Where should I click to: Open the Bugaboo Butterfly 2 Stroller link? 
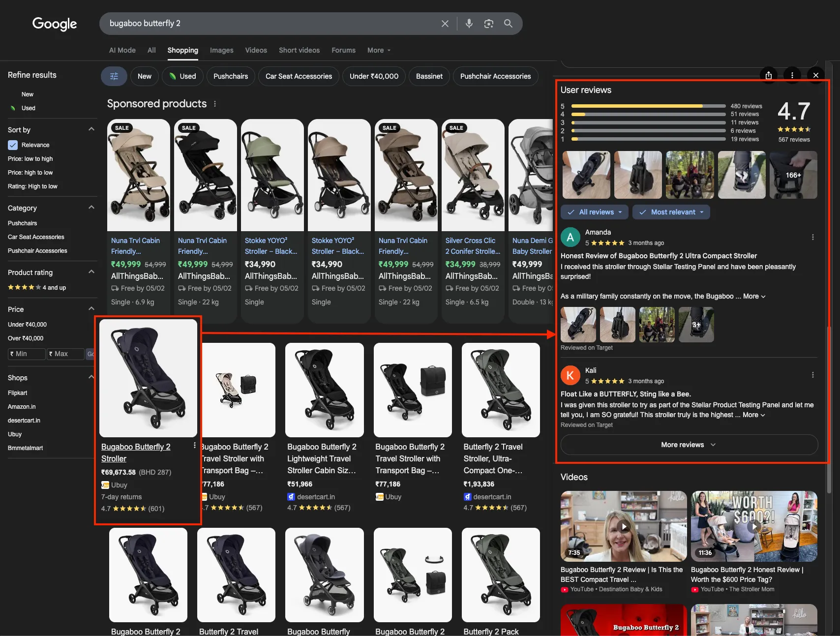click(x=136, y=453)
